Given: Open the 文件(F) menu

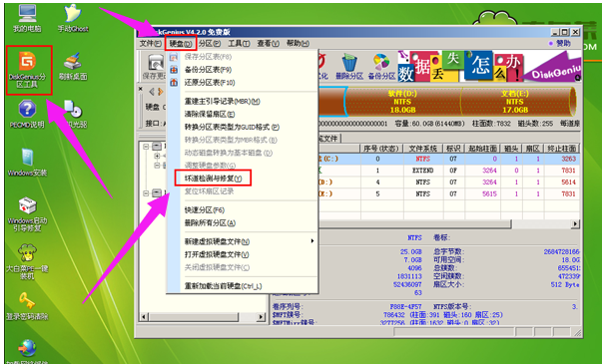Looking at the screenshot, I should (x=151, y=43).
